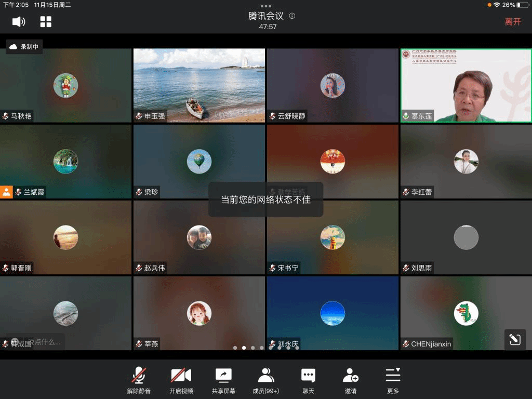This screenshot has height=399, width=532.
Task: Unmute microphone with 解除静音
Action: coord(139,380)
